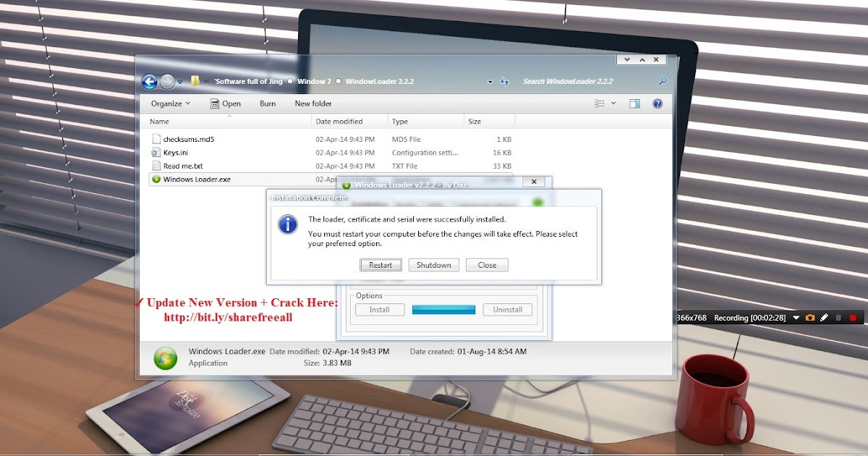
Task: Click Uninstall in the Windows Loader window
Action: click(x=508, y=310)
